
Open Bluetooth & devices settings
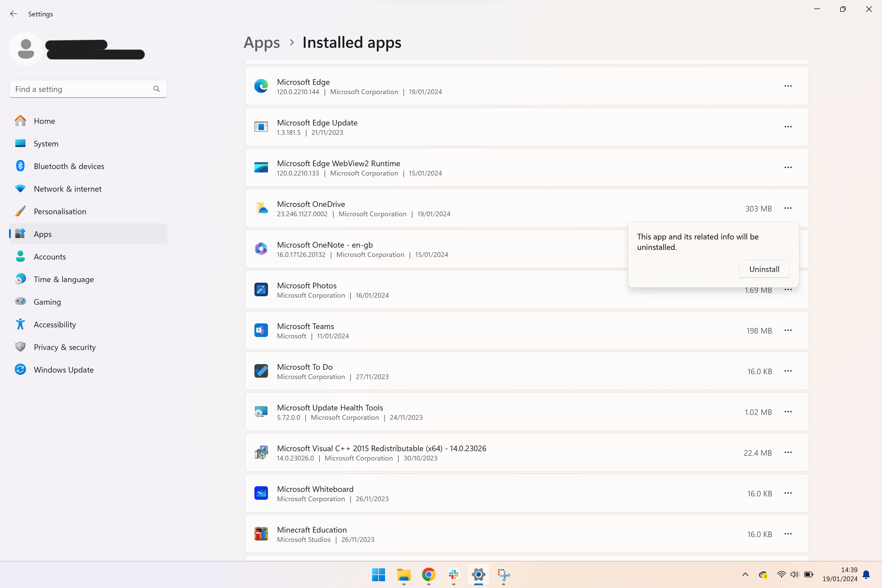click(88, 166)
